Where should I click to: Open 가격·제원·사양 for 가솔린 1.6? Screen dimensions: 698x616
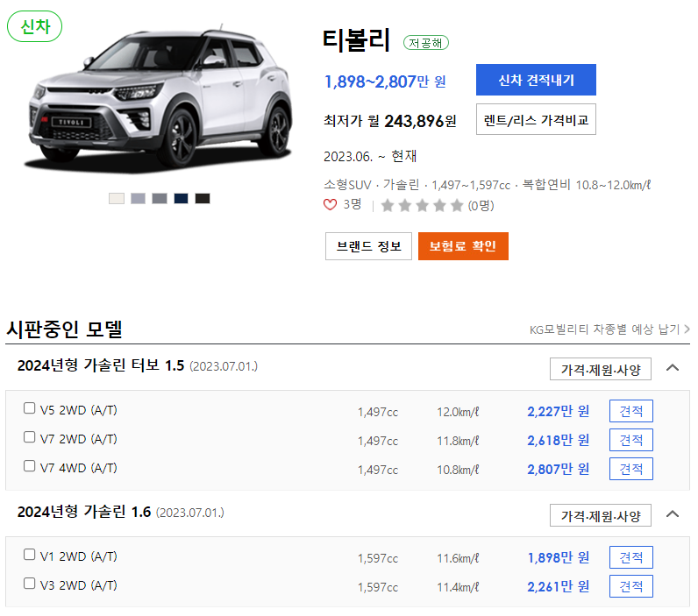click(600, 515)
